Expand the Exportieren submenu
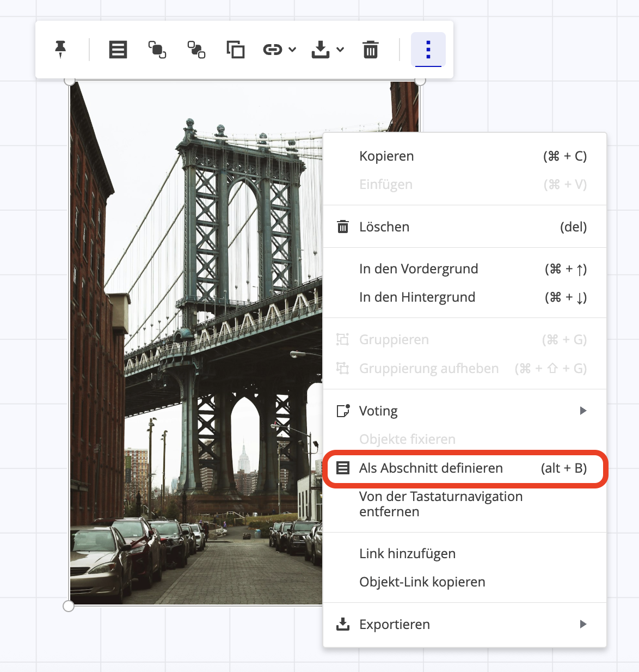 [583, 624]
